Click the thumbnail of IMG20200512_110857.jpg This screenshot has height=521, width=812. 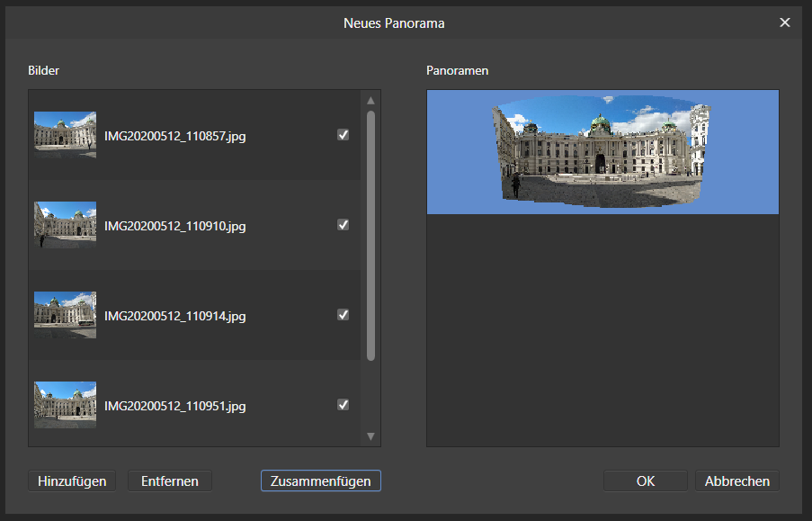click(x=65, y=135)
